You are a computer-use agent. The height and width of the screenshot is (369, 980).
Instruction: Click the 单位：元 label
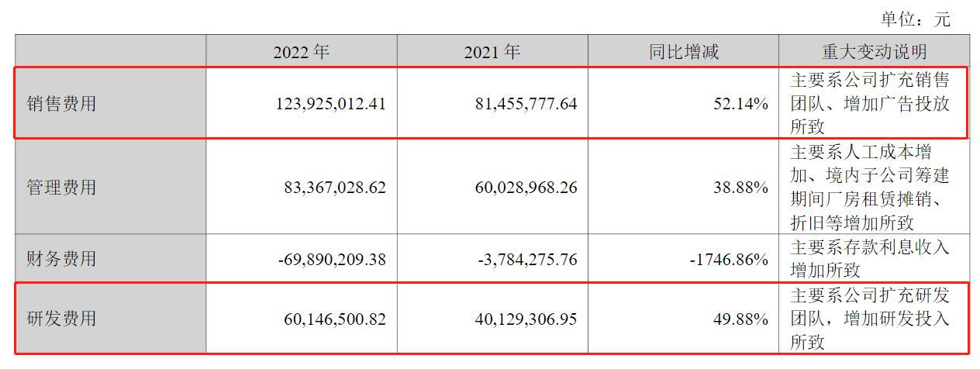pos(915,19)
